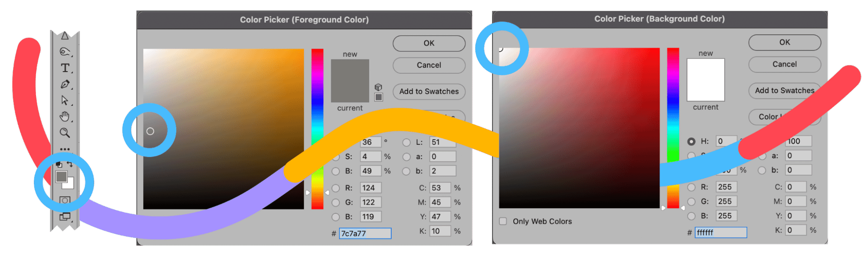868x258 pixels.
Task: Click the default colors mini icon
Action: 59,164
